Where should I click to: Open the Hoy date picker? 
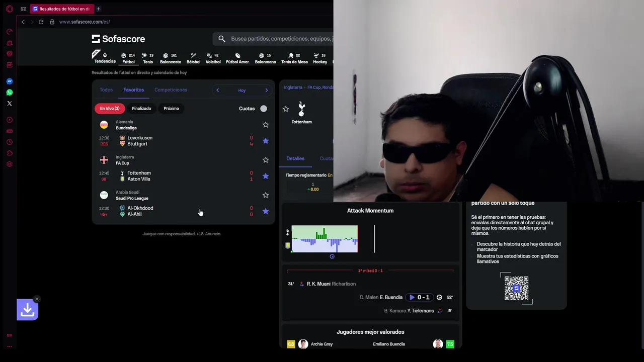(242, 90)
